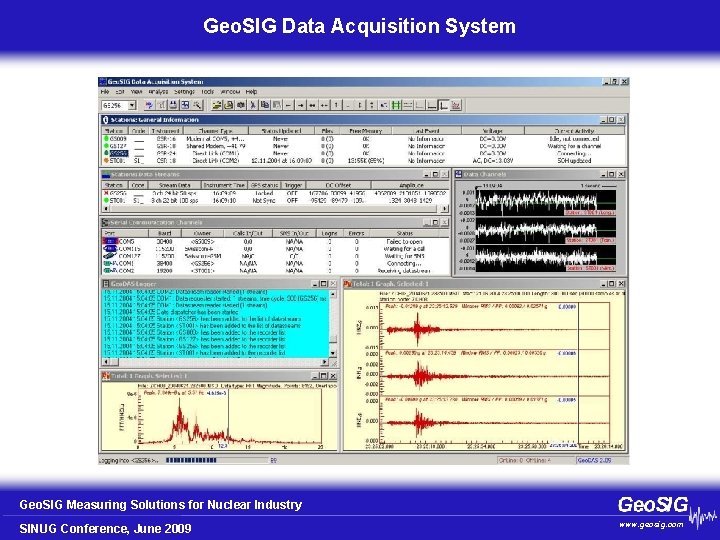This screenshot has width=720, height=540.
Task: Click the Stream Data column header
Action: (x=174, y=185)
